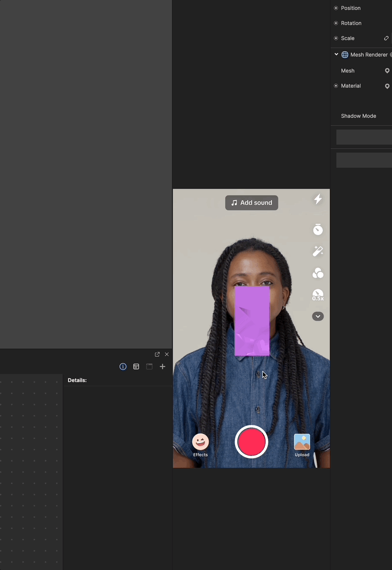The height and width of the screenshot is (570, 392).
Task: Select the info circle icon above Details
Action: click(123, 366)
